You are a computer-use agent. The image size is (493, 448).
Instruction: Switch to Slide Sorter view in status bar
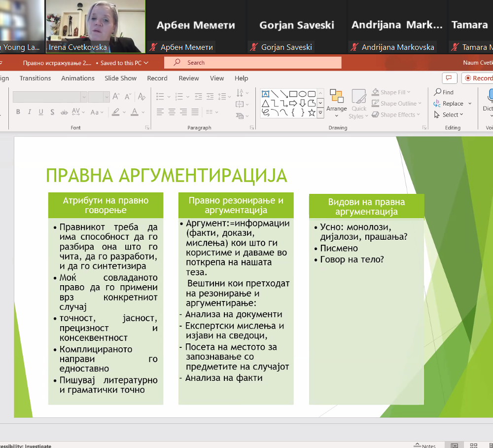pos(473,446)
